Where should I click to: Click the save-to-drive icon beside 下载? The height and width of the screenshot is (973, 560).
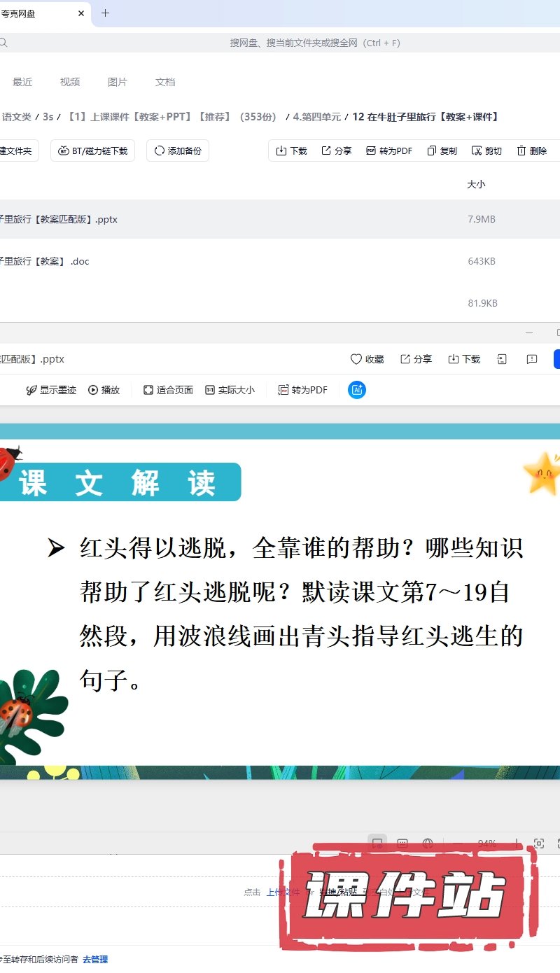click(x=502, y=359)
